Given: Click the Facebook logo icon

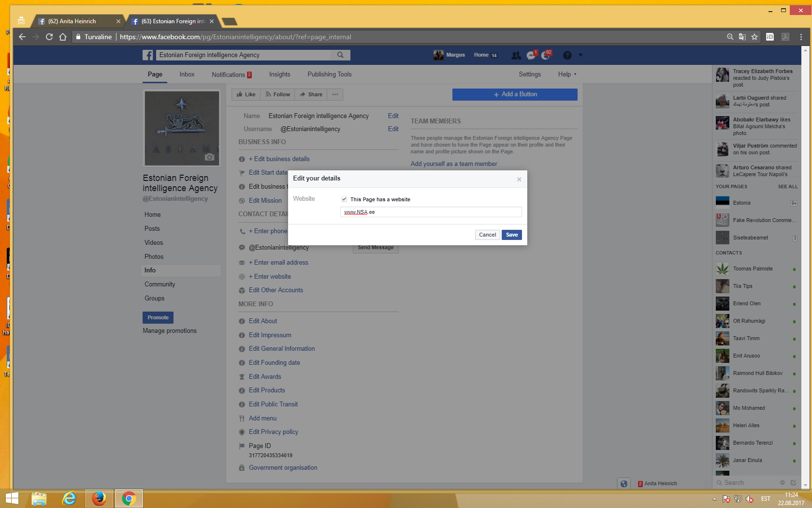Looking at the screenshot, I should pos(147,55).
